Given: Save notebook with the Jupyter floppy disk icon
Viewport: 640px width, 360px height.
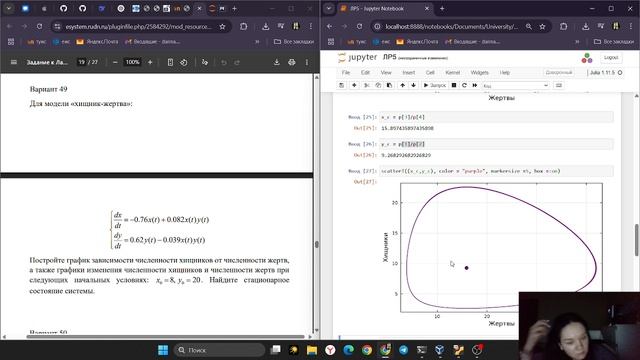Looking at the screenshot, I should (x=342, y=85).
